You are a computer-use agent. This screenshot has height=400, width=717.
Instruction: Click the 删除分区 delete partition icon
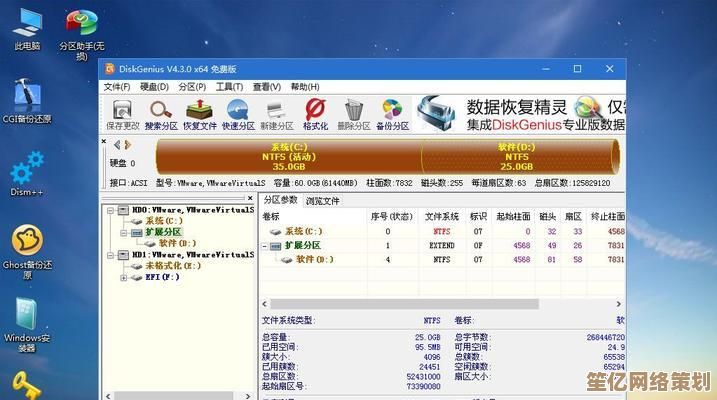point(353,115)
